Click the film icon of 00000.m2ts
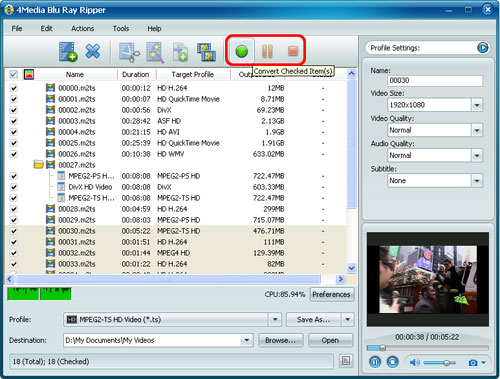Screen dimensions: 500x379 click(50, 88)
